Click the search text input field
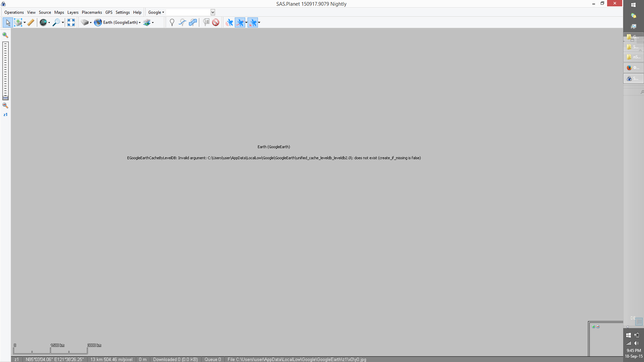 pyautogui.click(x=188, y=12)
